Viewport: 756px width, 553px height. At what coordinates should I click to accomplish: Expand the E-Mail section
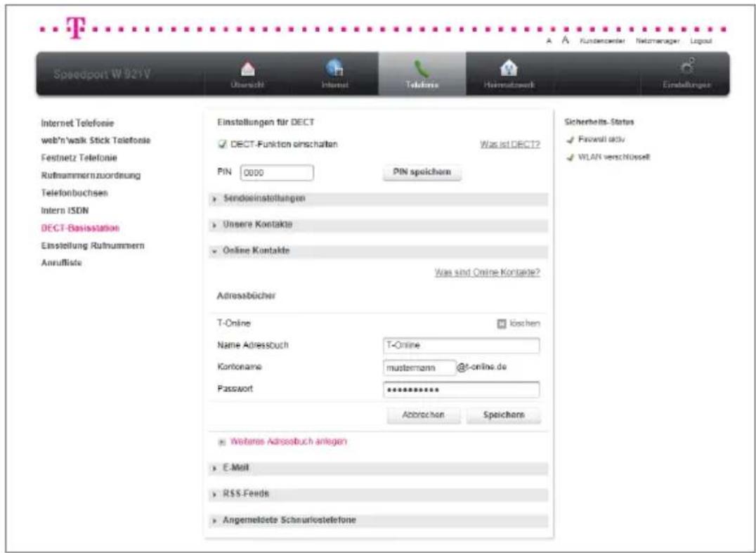tap(379, 468)
